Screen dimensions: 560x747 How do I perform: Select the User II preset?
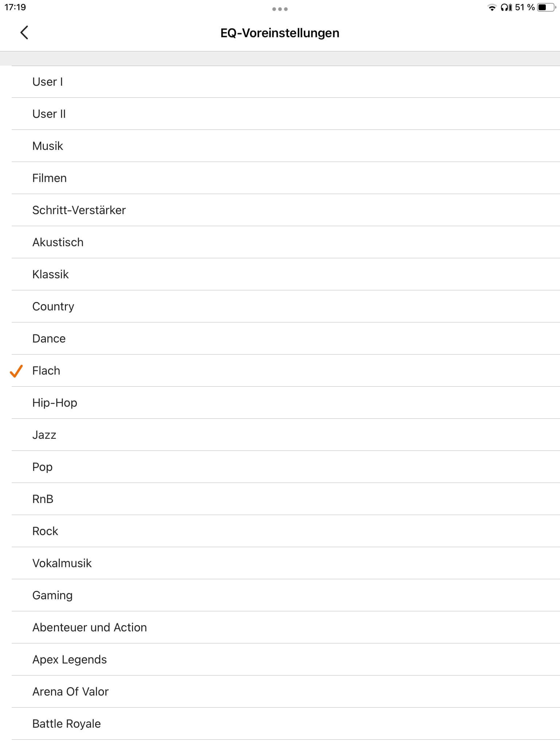pyautogui.click(x=49, y=114)
